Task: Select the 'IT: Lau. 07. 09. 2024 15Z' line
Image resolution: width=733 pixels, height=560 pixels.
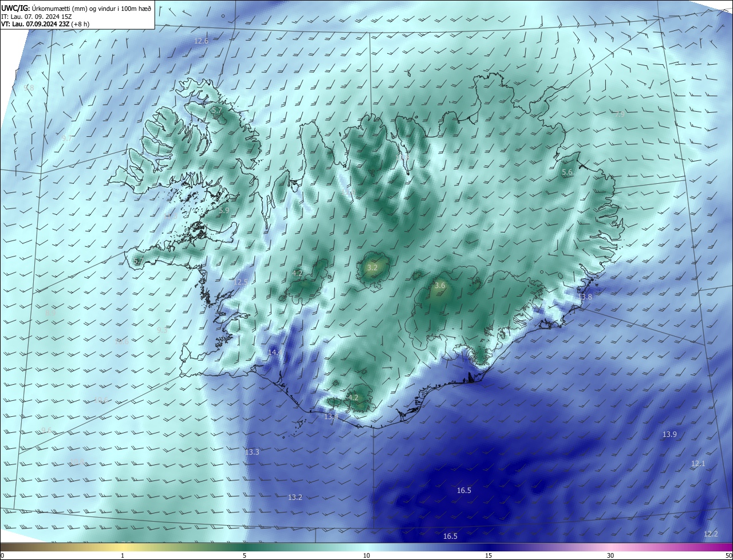Action: 36,17
